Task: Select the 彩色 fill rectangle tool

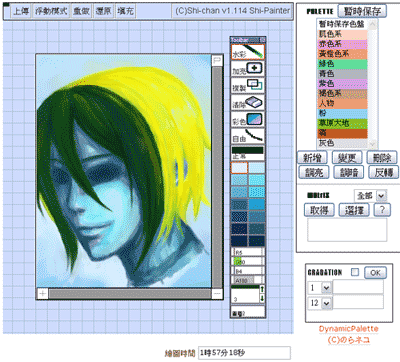Action: [248, 119]
